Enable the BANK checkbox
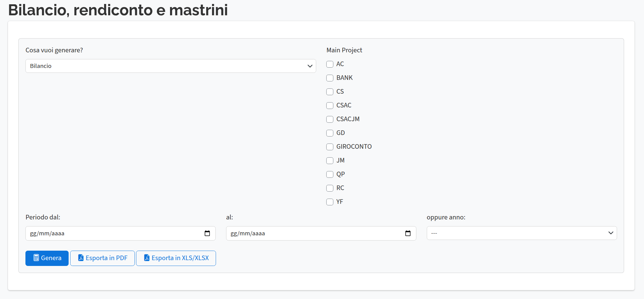The width and height of the screenshot is (644, 299). click(x=330, y=78)
